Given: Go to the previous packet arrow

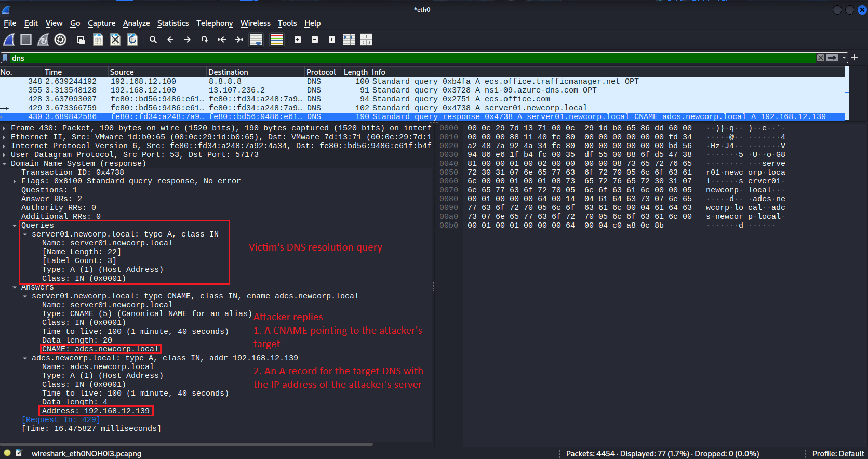Looking at the screenshot, I should (170, 40).
